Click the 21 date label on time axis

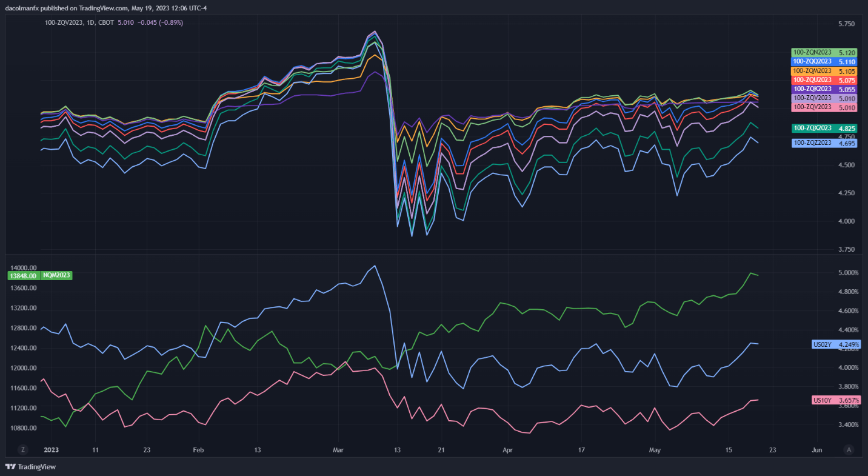(x=441, y=451)
